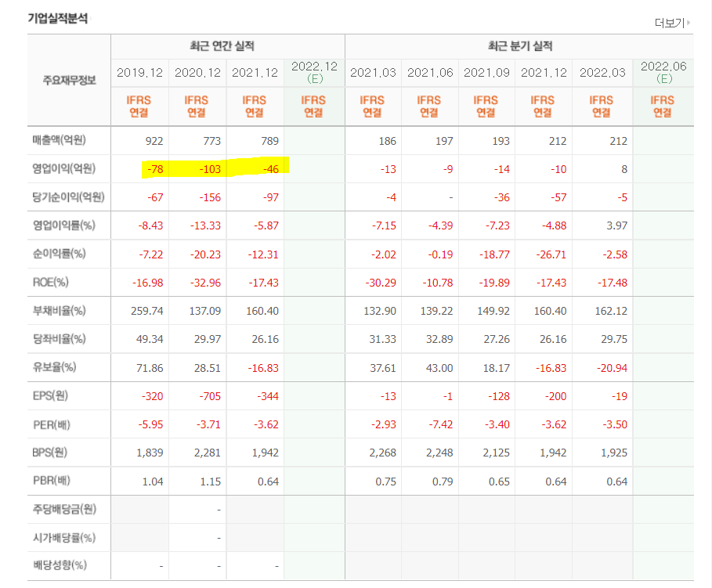Viewport: 712px width, 588px height.
Task: Select the 영업이익률(%) row label
Action: pyautogui.click(x=63, y=225)
